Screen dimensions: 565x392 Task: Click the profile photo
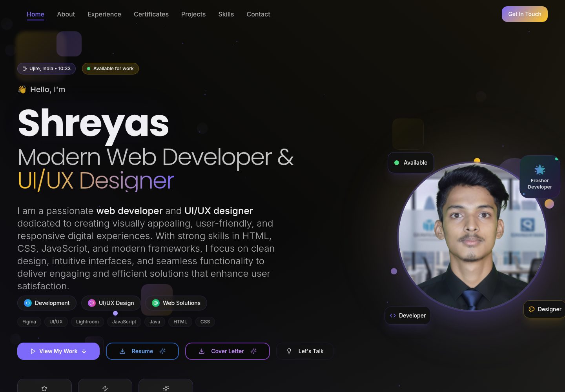click(x=472, y=237)
